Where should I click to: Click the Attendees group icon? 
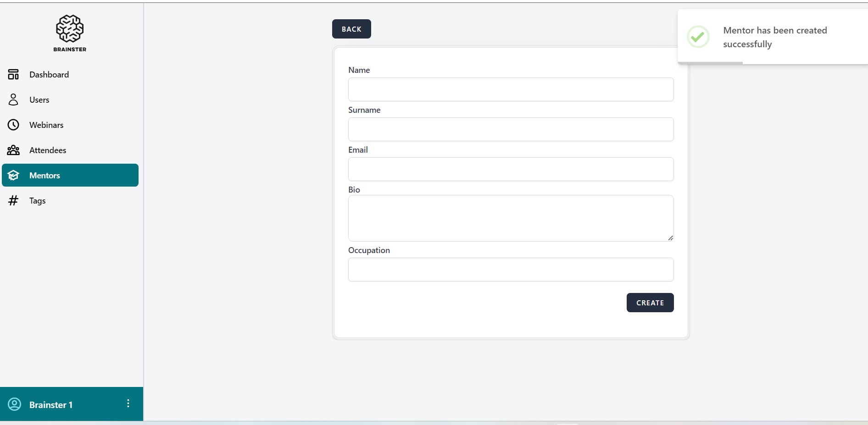point(13,150)
